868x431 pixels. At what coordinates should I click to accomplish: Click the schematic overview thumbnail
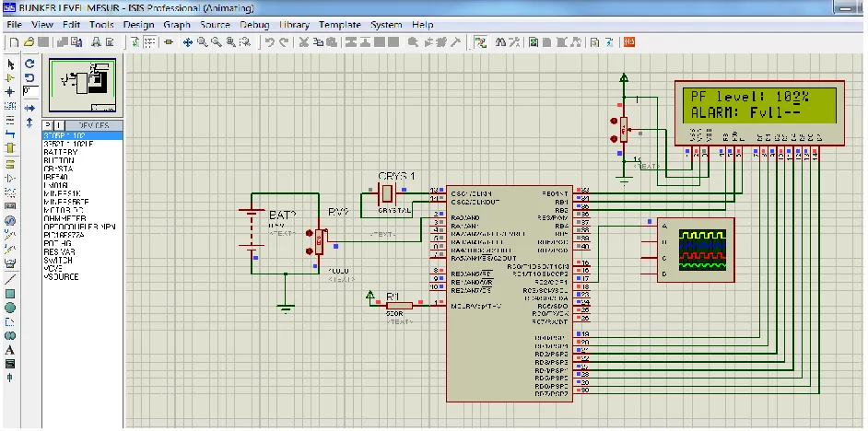[83, 87]
